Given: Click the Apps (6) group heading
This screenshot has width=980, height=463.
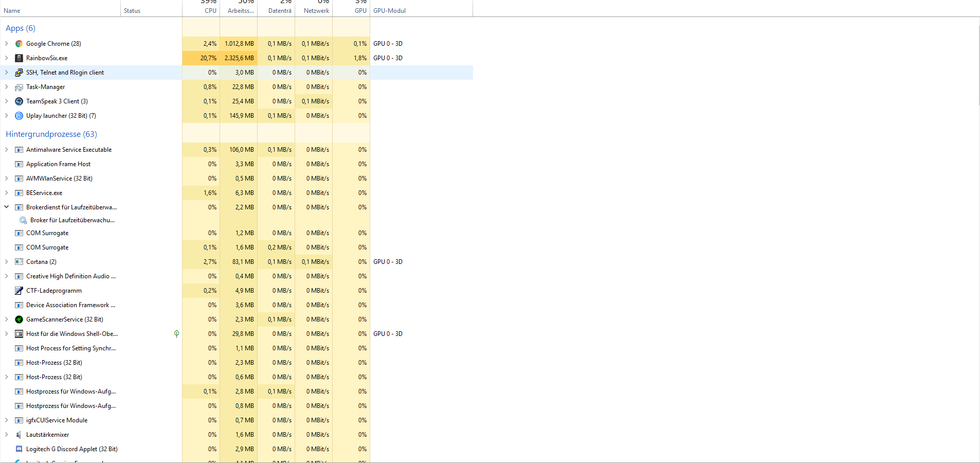Looking at the screenshot, I should (21, 28).
